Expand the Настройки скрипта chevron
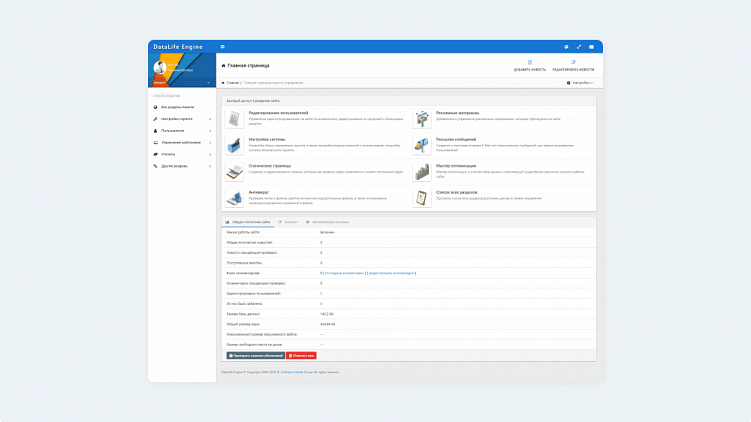Image resolution: width=751 pixels, height=422 pixels. 210,119
